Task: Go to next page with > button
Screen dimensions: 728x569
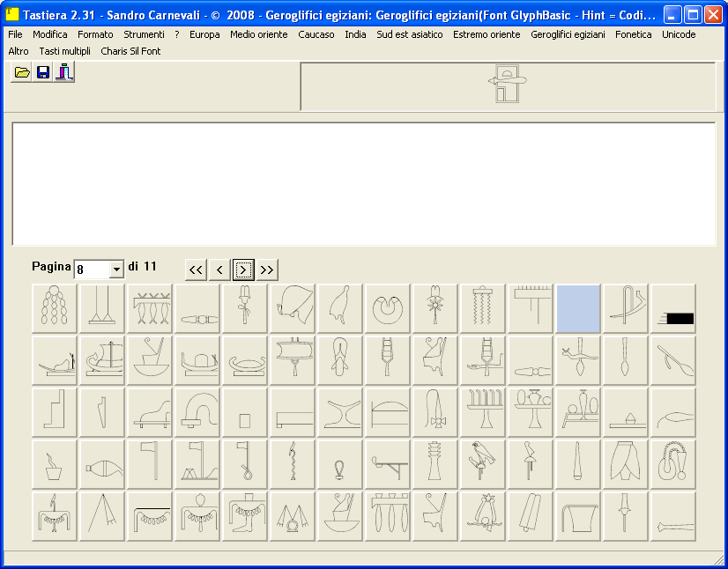Action: [x=243, y=270]
